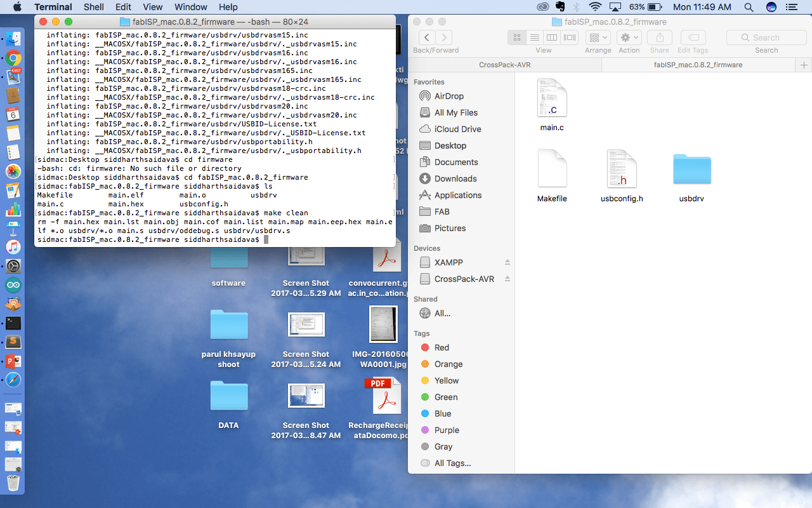Screen dimensions: 812x508
Task: Open the Apple menu
Action: 17,7
